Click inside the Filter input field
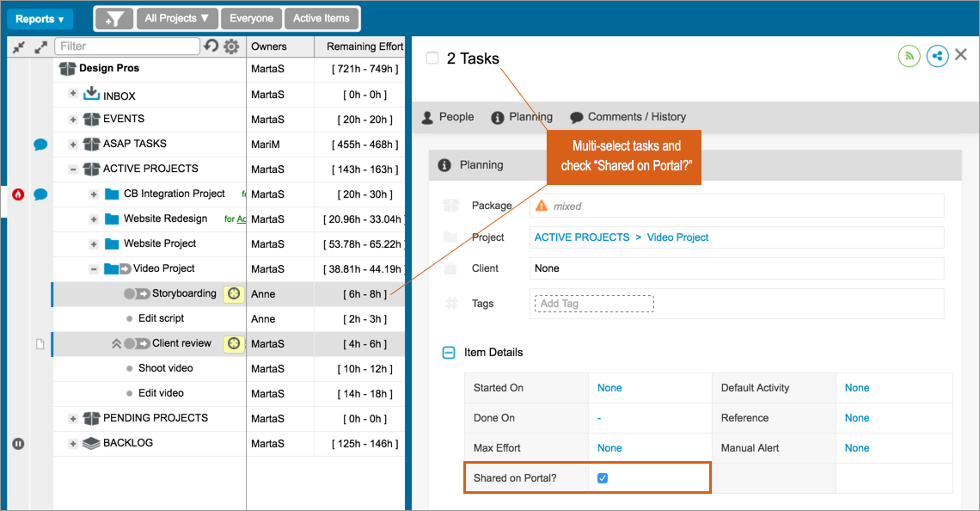Image resolution: width=980 pixels, height=511 pixels. coord(129,46)
